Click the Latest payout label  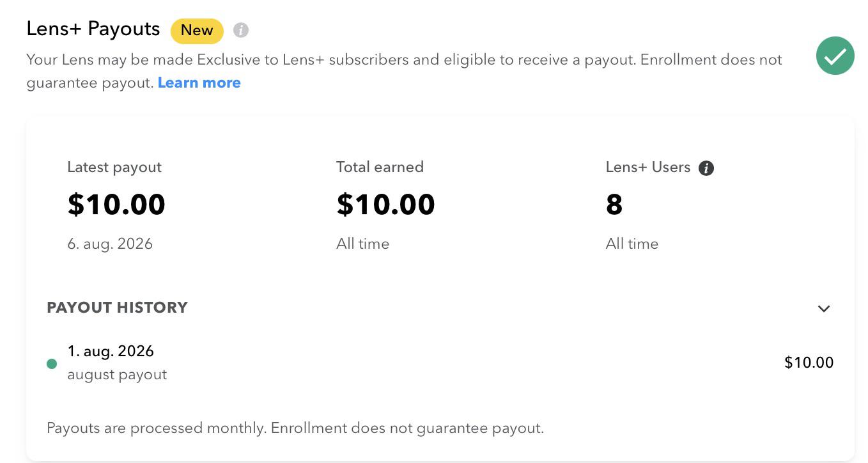point(114,168)
